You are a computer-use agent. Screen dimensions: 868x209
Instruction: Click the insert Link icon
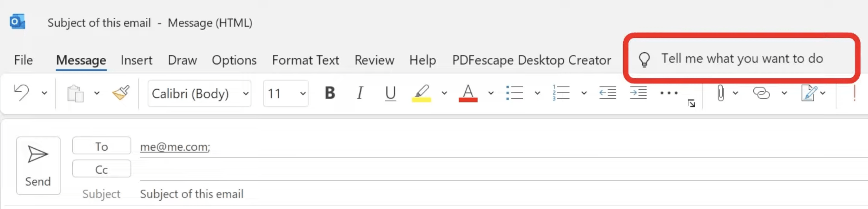click(x=761, y=93)
